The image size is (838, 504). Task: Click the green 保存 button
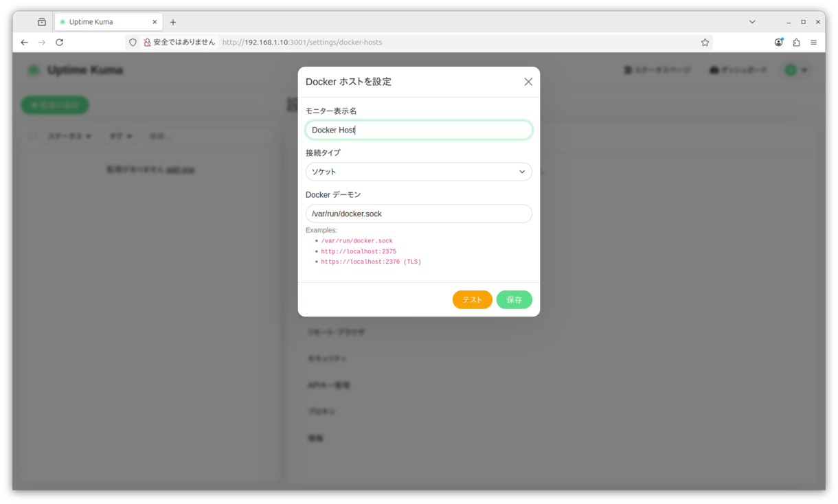(x=514, y=299)
